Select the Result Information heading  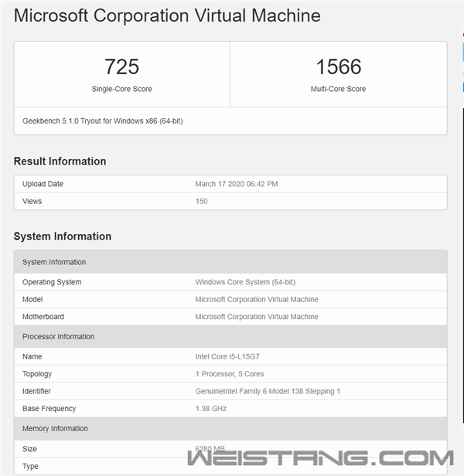60,161
